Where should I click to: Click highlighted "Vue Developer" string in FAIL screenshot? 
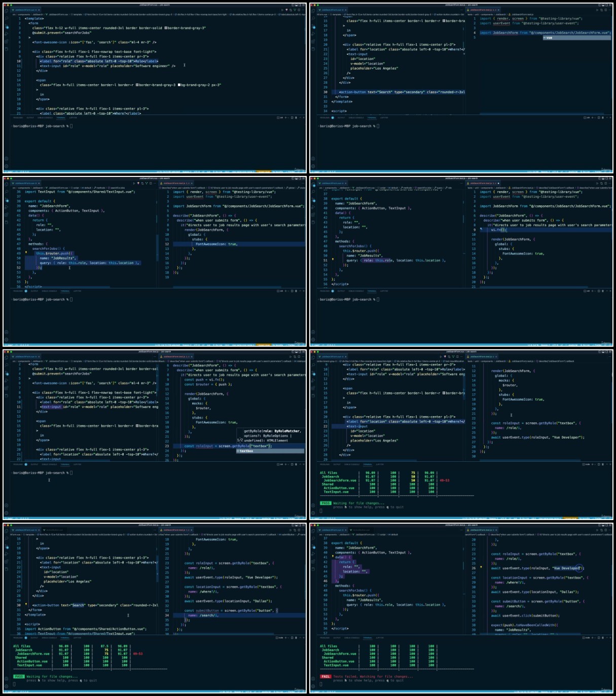pos(567,568)
